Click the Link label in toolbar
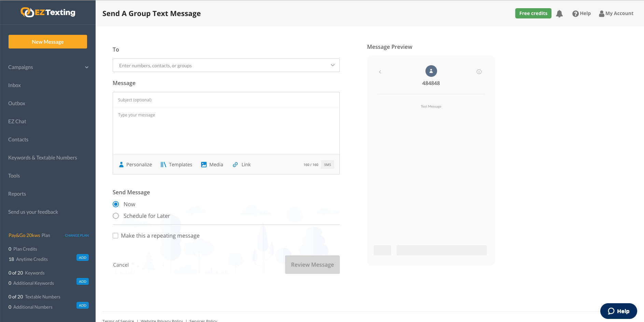This screenshot has height=322, width=644. point(246,165)
